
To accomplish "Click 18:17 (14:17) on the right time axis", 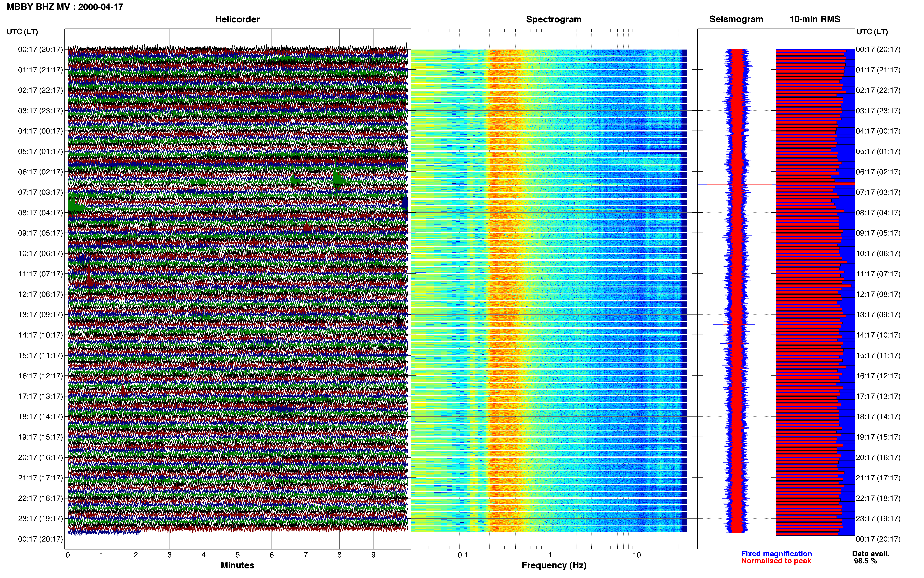I will coord(878,417).
